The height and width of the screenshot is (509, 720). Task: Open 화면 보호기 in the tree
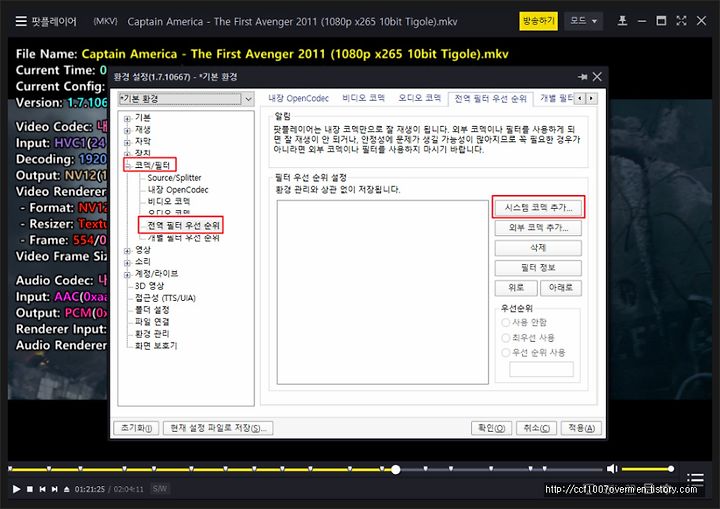pyautogui.click(x=156, y=345)
